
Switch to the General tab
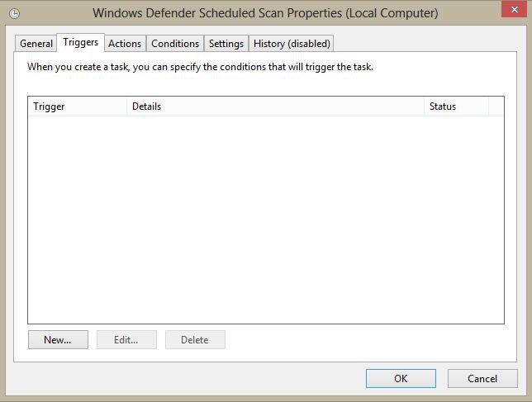pyautogui.click(x=36, y=44)
